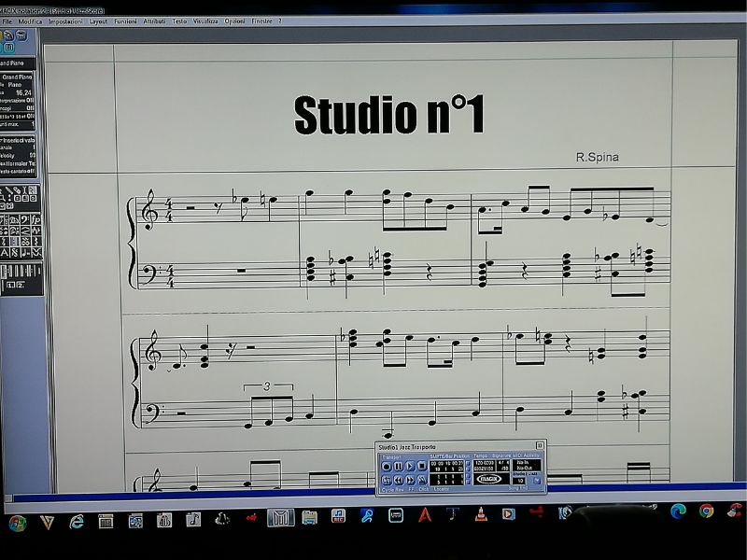
Task: Click the Fast Forward transport button
Action: 410,480
